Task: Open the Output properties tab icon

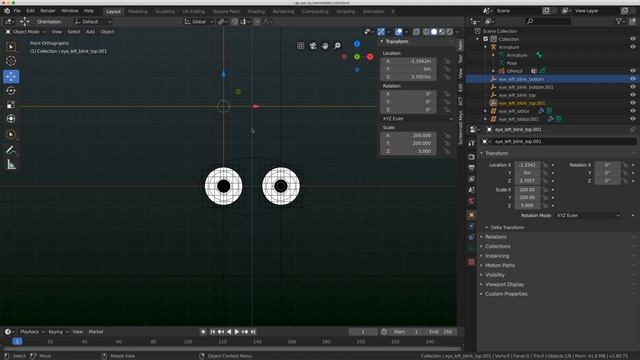Action: pos(471,168)
